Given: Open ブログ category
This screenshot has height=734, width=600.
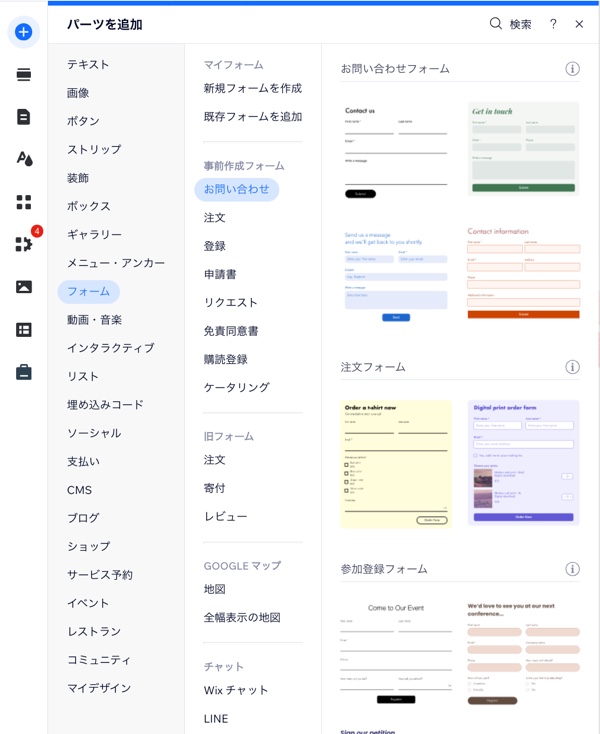Looking at the screenshot, I should click(x=83, y=518).
